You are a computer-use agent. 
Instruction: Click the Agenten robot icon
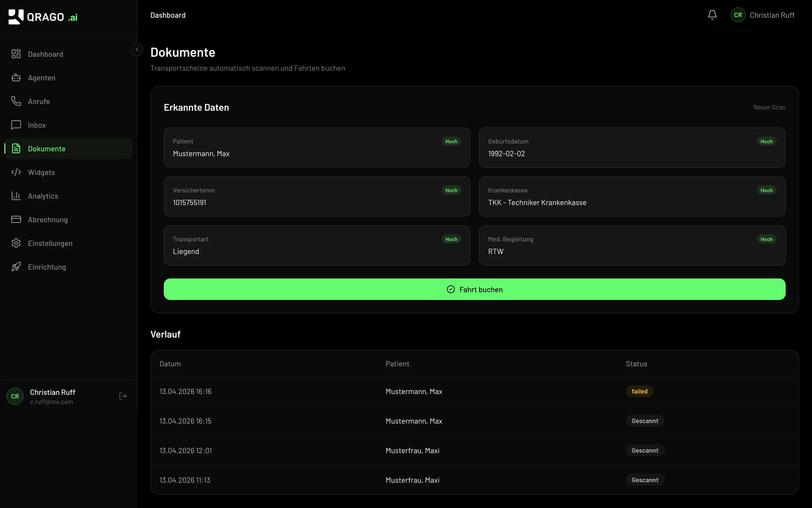(x=16, y=78)
